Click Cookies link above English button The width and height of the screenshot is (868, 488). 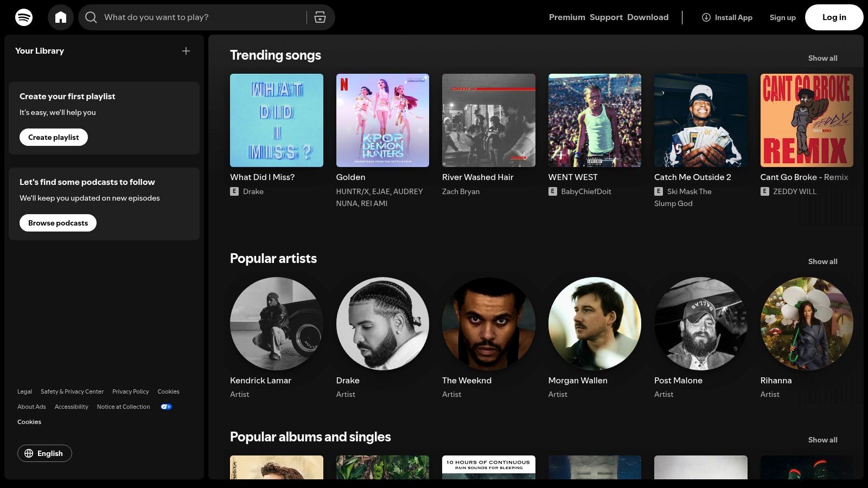[29, 422]
